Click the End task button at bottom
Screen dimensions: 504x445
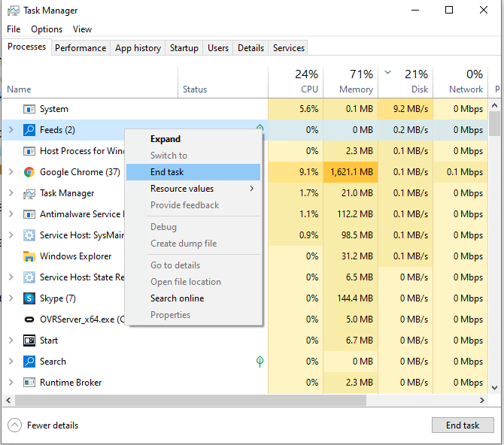[x=463, y=425]
